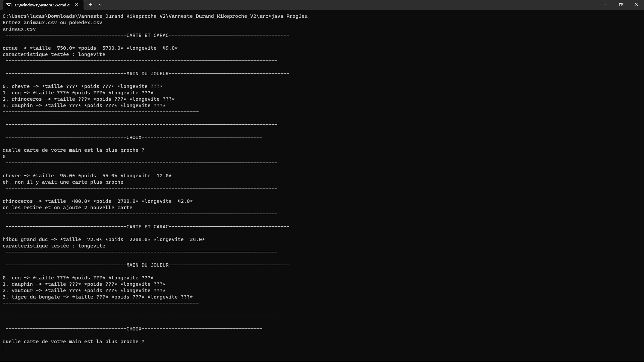The height and width of the screenshot is (362, 644).
Task: Click the second 'CARTE ET CARAC' header
Action: [147, 227]
